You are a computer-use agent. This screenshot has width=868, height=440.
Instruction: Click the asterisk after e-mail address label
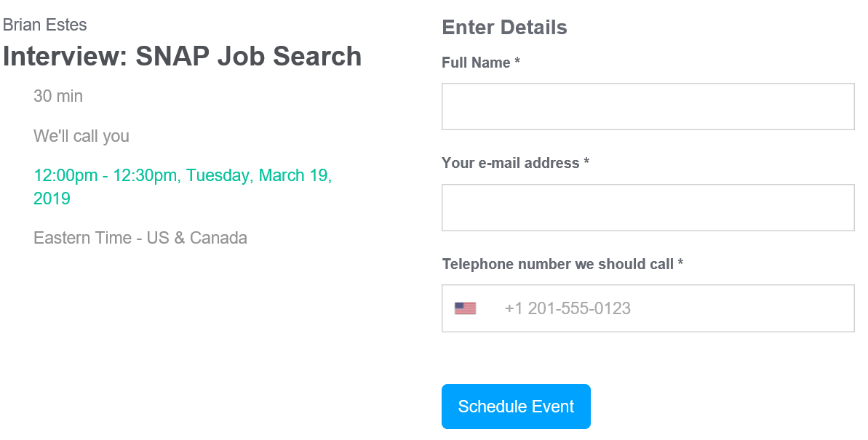tap(586, 162)
